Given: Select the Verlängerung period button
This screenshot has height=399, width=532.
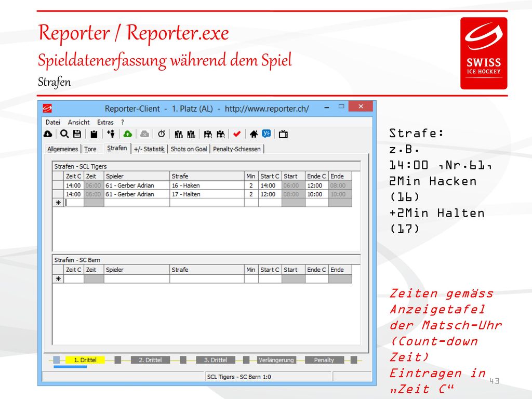Looking at the screenshot, I should (x=276, y=360).
